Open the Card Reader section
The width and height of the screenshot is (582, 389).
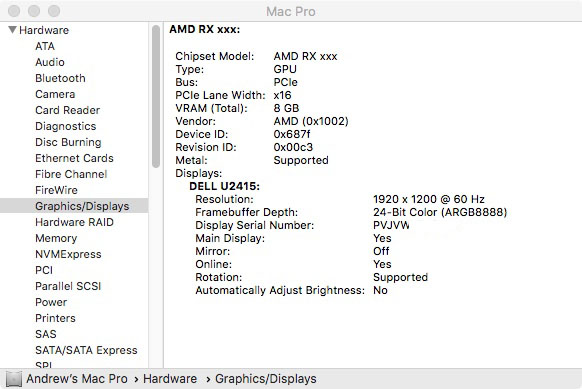(x=68, y=110)
